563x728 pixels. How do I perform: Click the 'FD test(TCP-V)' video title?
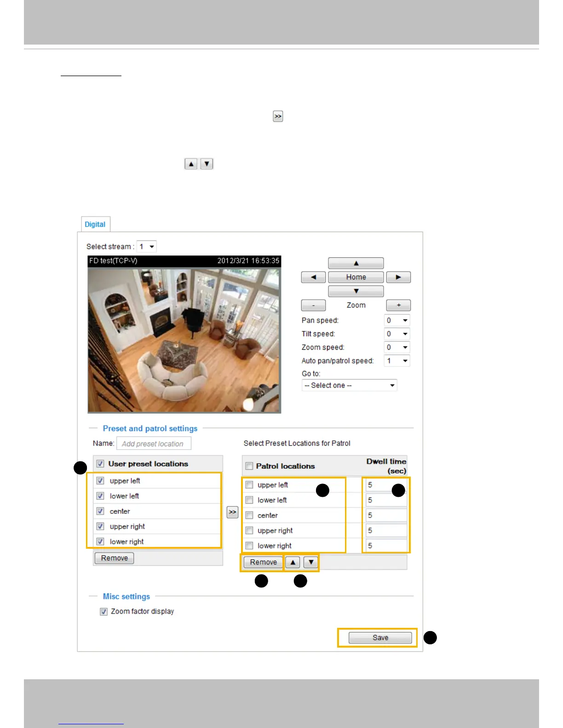pos(113,261)
